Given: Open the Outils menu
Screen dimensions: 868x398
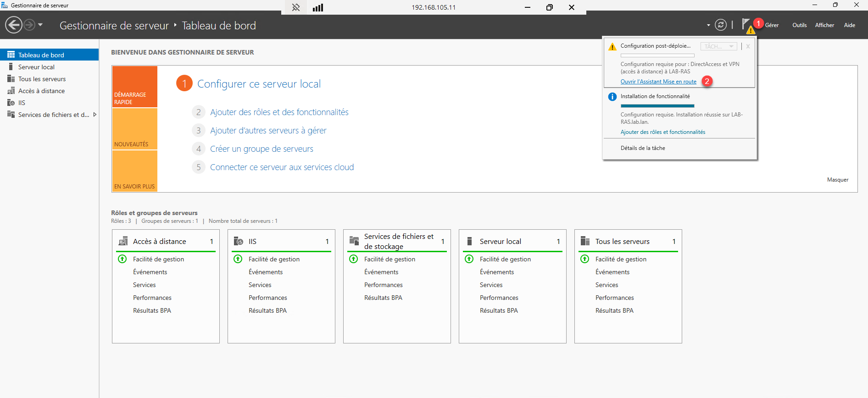Looking at the screenshot, I should tap(799, 25).
